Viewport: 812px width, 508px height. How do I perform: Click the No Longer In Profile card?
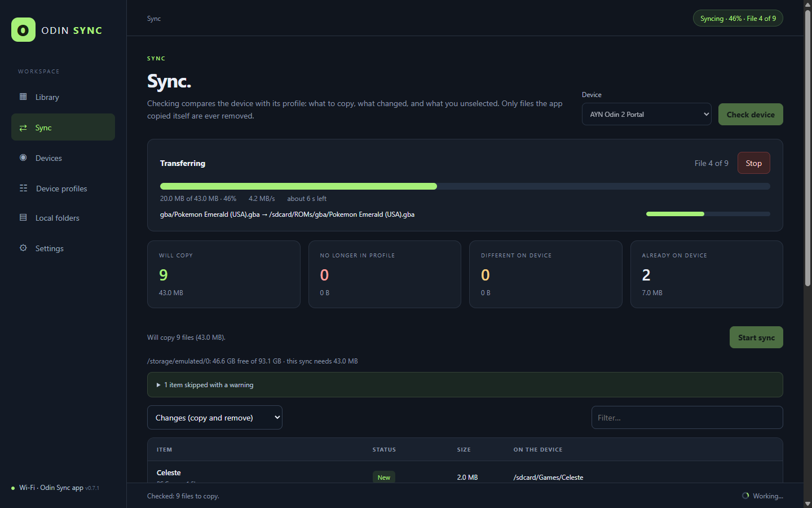(x=385, y=274)
